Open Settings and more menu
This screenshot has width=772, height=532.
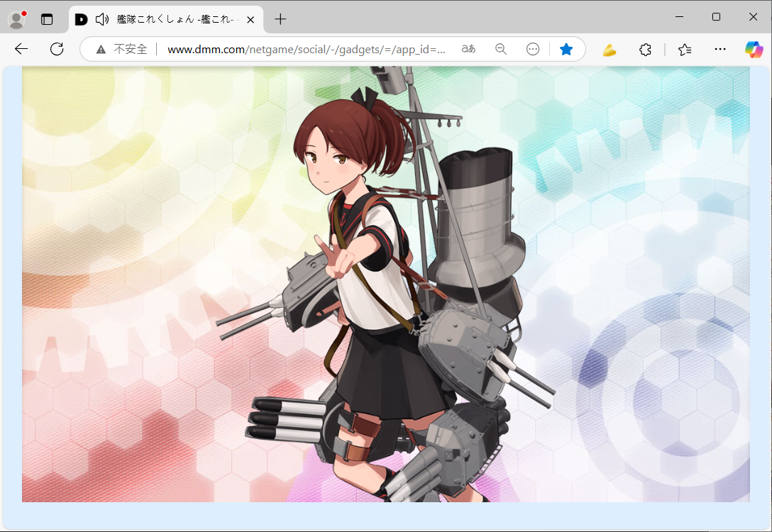pyautogui.click(x=719, y=49)
